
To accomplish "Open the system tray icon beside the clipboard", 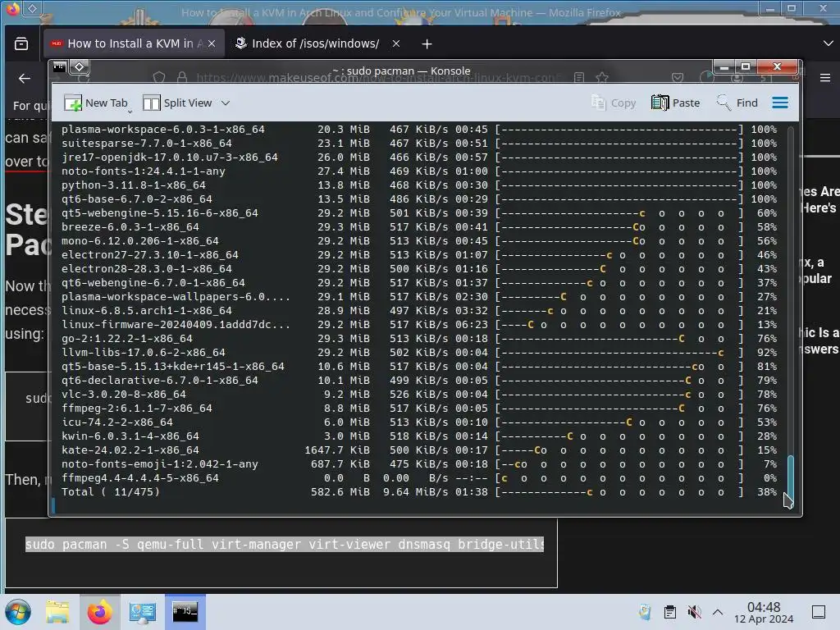I will click(x=645, y=612).
